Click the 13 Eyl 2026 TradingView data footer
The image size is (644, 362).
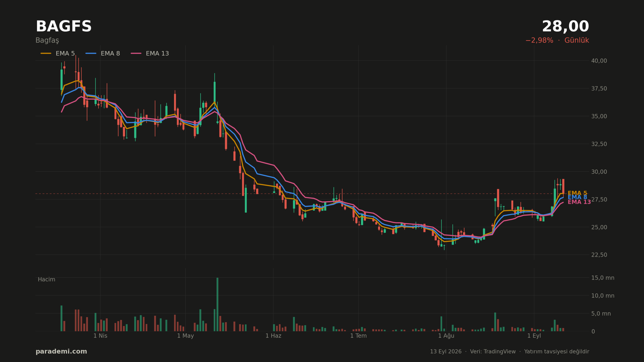(x=510, y=352)
